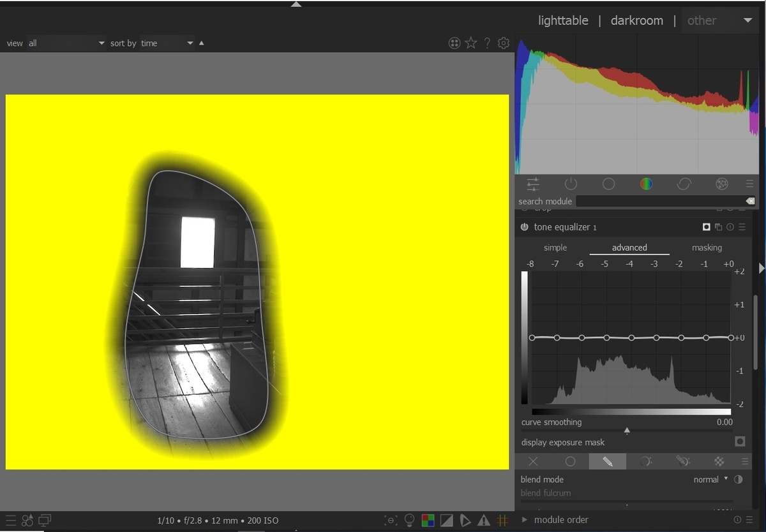Turn blending off with X icon
The image size is (766, 532).
click(x=533, y=461)
